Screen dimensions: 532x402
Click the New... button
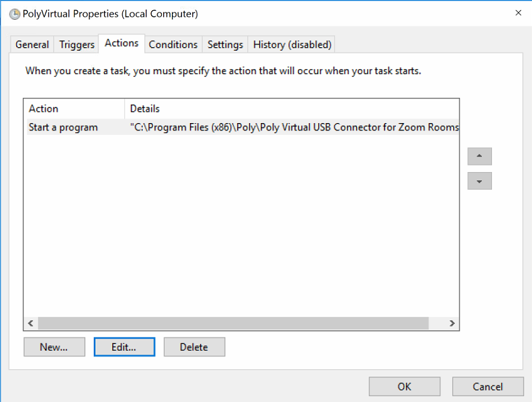[x=54, y=347]
